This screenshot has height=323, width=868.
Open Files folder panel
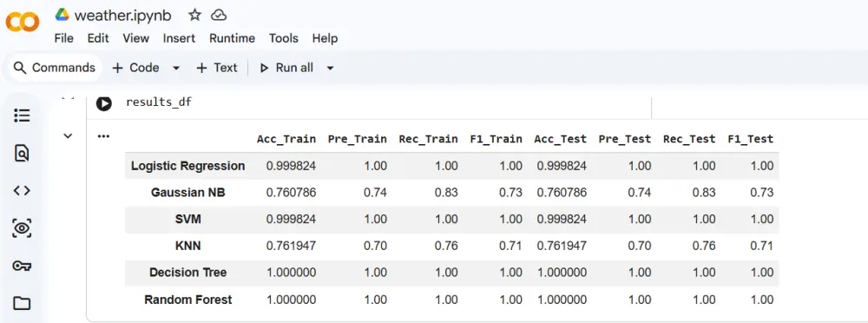(22, 303)
